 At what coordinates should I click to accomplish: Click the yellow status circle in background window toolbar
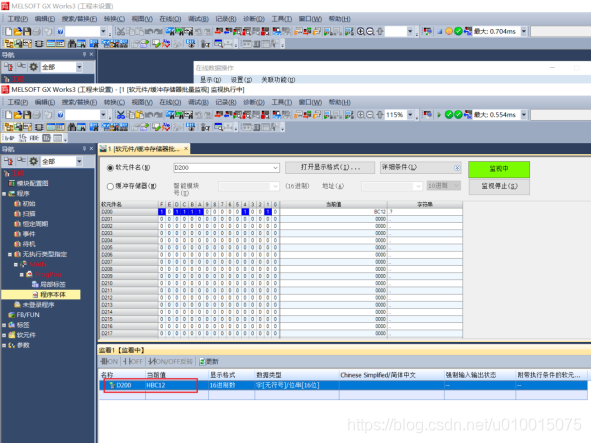pyautogui.click(x=449, y=31)
